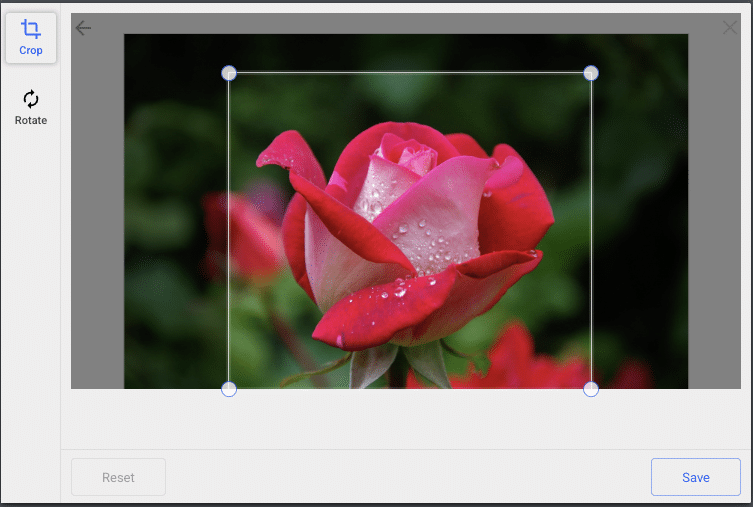Screen dimensions: 753x507
Task: Click the bottom-right crop handle
Action: [591, 389]
